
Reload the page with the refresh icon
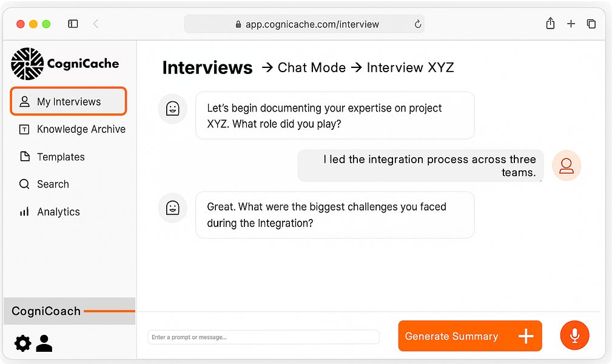pos(418,24)
